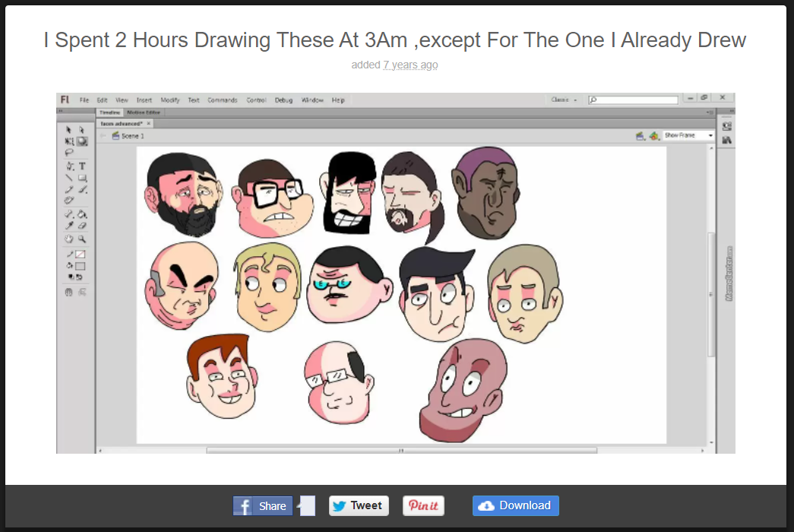Collapse the tools panel double arrow
The image size is (794, 532).
coord(60,111)
